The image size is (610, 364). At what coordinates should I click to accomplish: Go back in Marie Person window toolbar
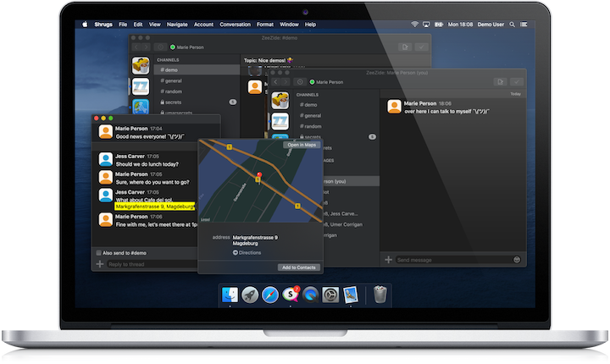coord(276,82)
